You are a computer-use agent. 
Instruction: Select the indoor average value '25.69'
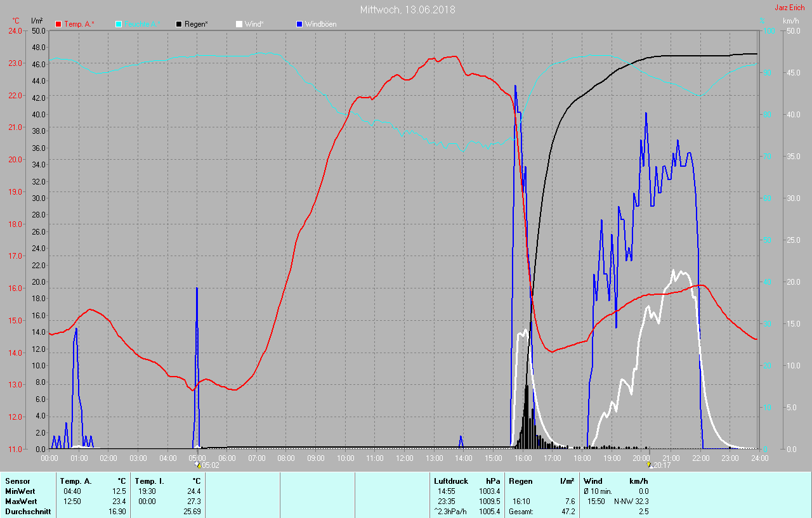pyautogui.click(x=192, y=512)
